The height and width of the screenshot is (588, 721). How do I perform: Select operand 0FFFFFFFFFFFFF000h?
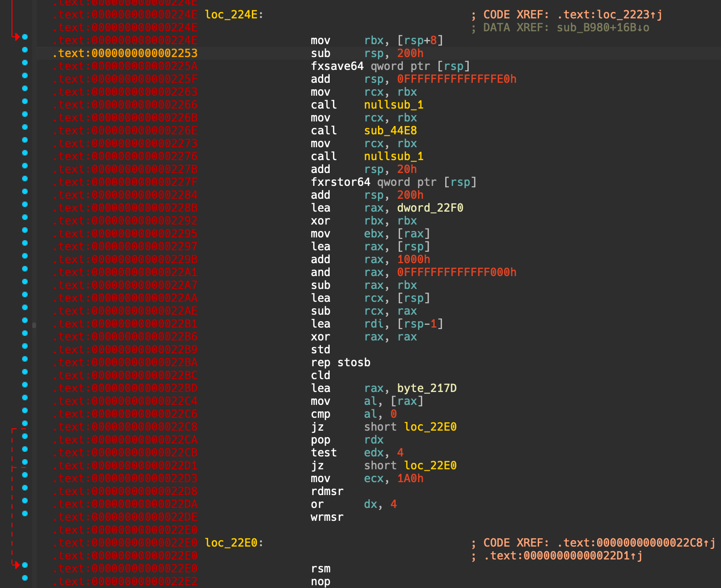(x=457, y=272)
